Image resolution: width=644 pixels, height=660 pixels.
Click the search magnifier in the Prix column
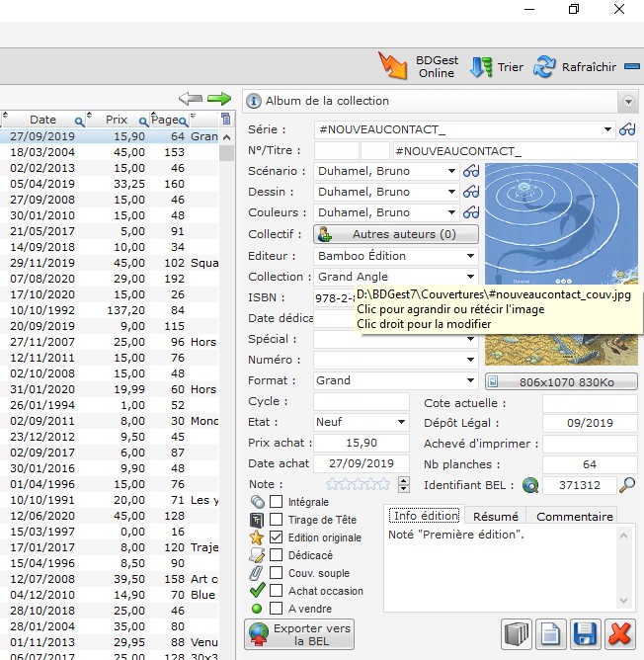coord(143,123)
